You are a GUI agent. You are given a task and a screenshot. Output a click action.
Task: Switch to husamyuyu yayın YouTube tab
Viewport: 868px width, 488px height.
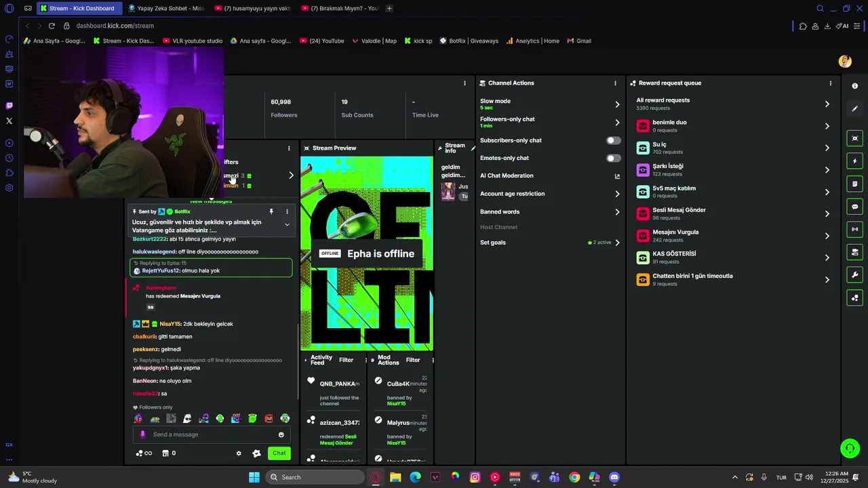[x=252, y=8]
